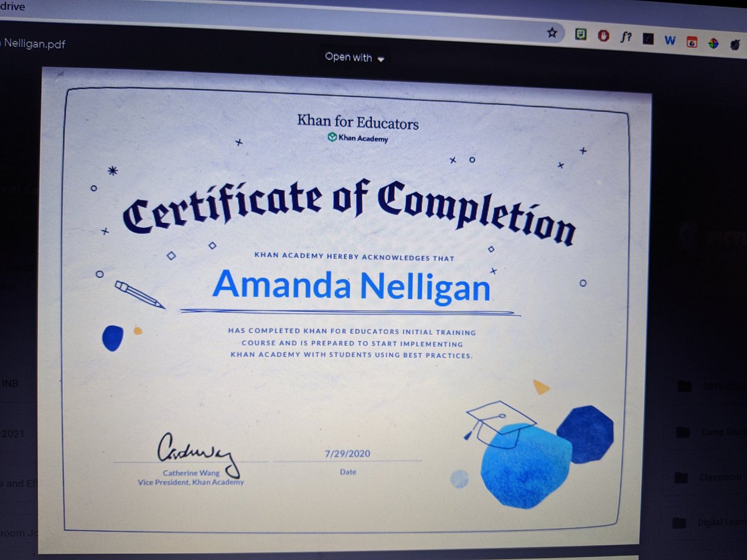Click the blue W extension icon
The image size is (747, 560).
coord(670,40)
